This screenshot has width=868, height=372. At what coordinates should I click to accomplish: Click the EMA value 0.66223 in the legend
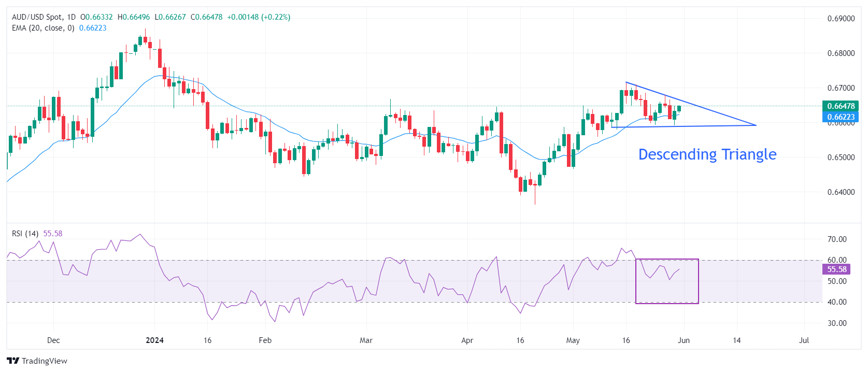[93, 28]
